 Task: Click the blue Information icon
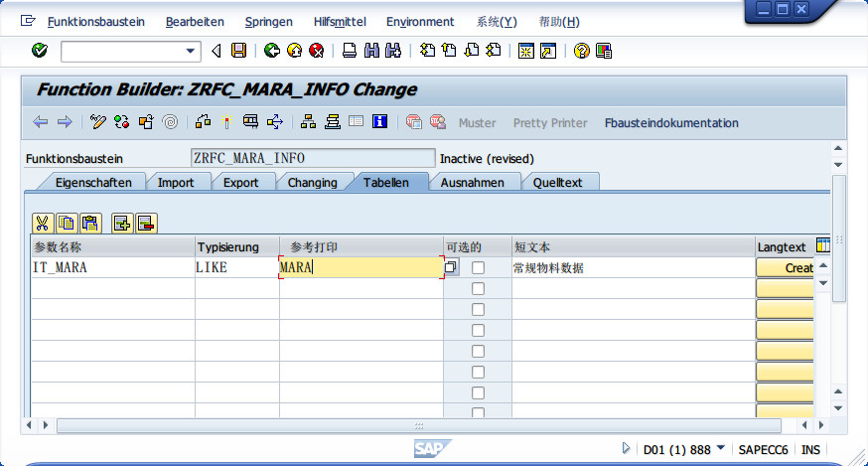[379, 121]
